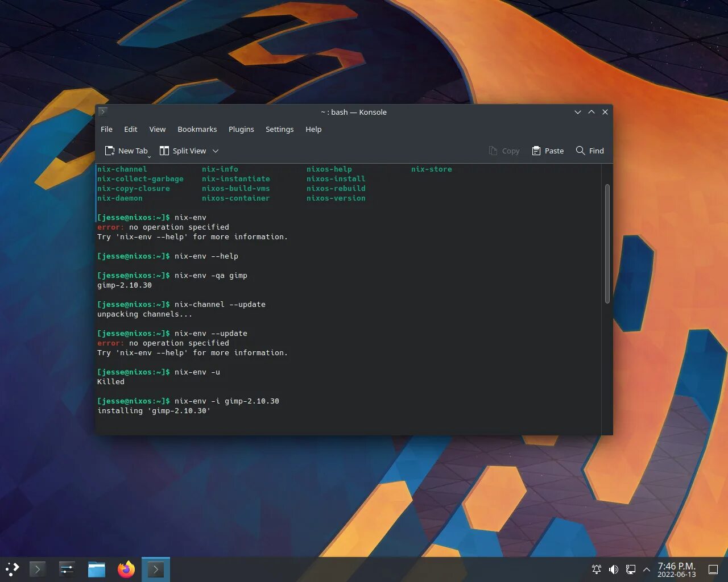The width and height of the screenshot is (728, 582).
Task: Click the command 'nix-env -qa gimp'
Action: (211, 275)
